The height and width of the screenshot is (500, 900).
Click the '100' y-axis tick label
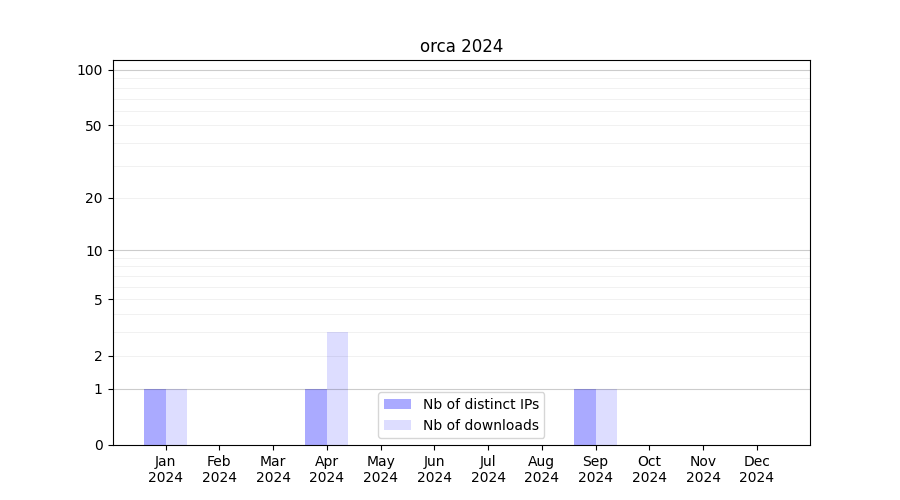coord(90,70)
